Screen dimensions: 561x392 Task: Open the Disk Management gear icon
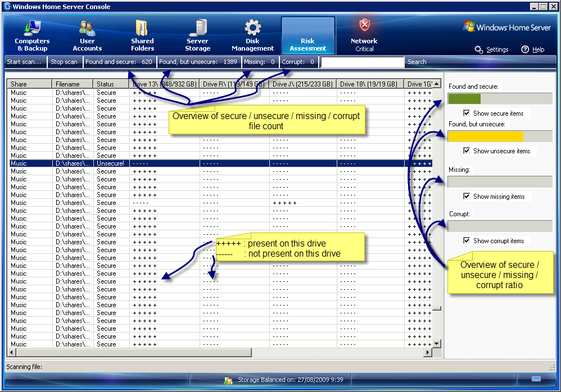coord(252,28)
